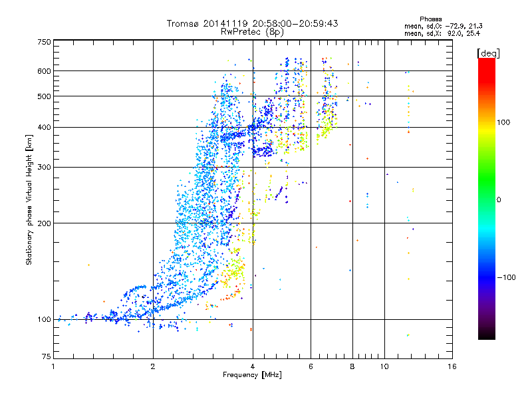Click the y-axis tick label '750'
This screenshot has width=532, height=399.
click(45, 42)
